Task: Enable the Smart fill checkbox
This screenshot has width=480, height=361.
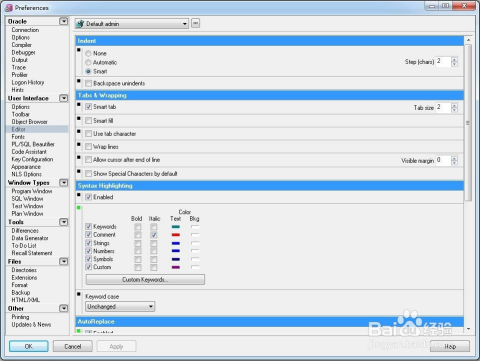Action: [x=88, y=121]
